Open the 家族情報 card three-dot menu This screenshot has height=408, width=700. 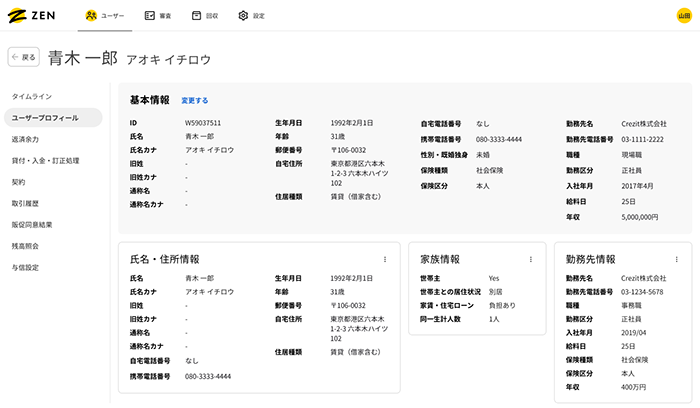coord(530,259)
